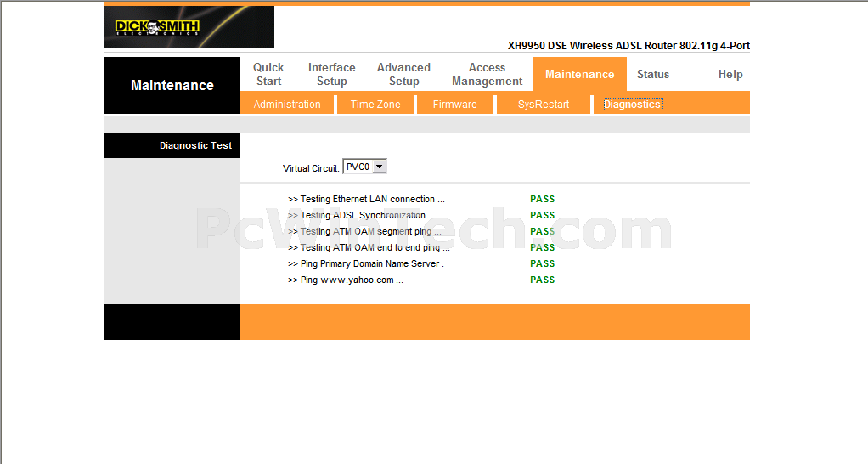Click the Testing Ethernet LAN connection line

(366, 199)
